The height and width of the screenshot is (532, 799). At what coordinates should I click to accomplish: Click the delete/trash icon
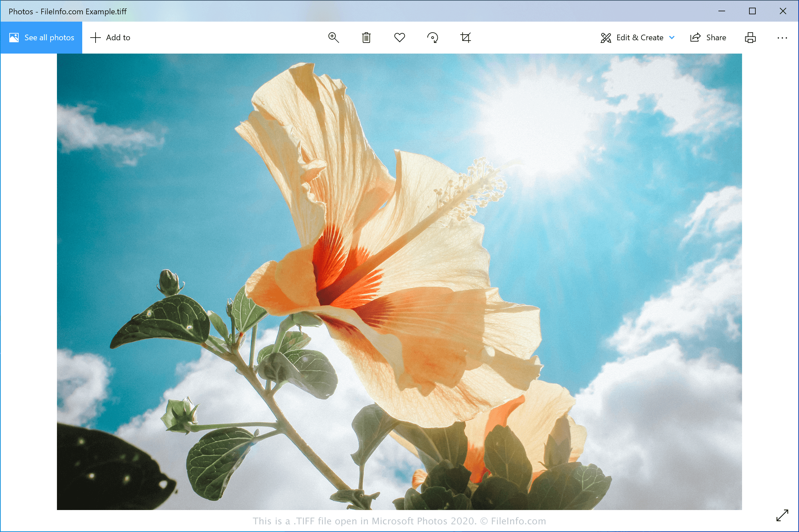[367, 37]
